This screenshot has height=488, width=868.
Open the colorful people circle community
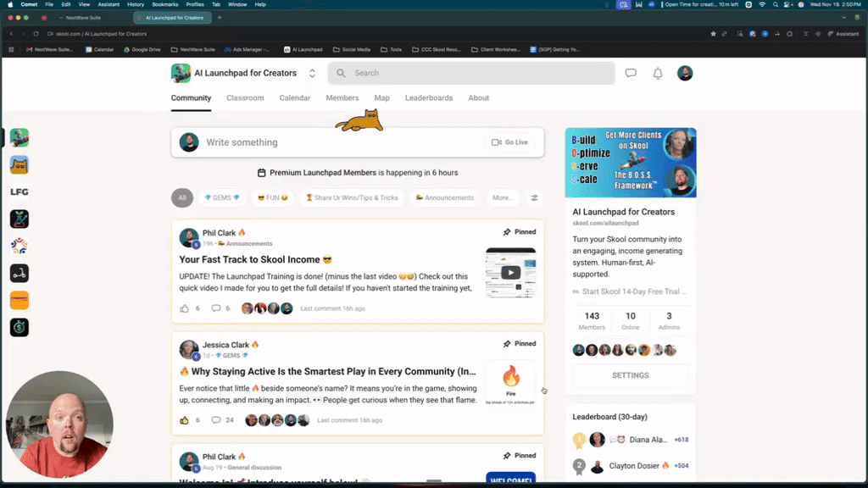19,247
